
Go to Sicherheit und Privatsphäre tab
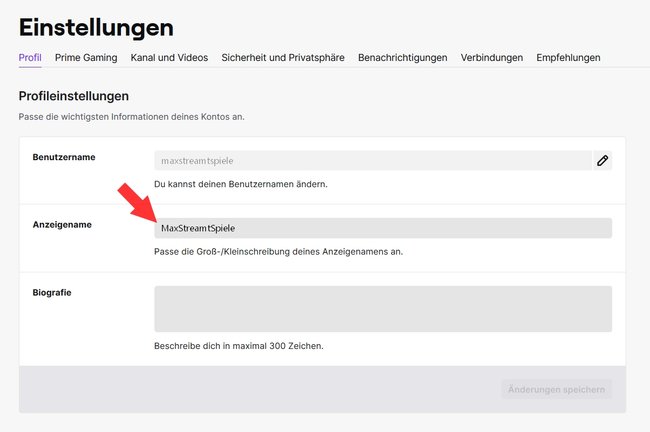coord(283,58)
